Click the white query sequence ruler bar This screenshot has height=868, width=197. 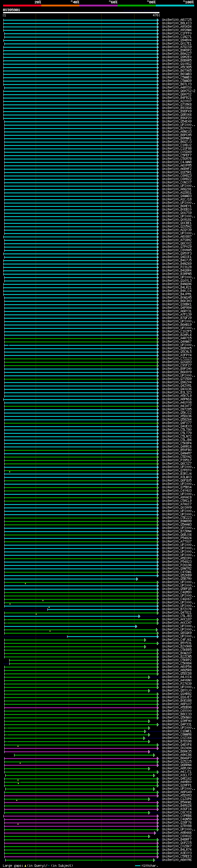click(81, 13)
